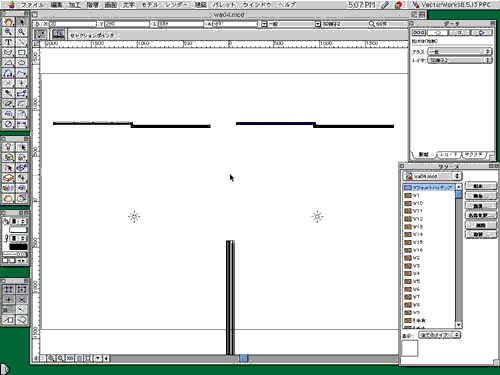
Task: Toggle the snap-to-object constraint button
Action: [x=22, y=289]
